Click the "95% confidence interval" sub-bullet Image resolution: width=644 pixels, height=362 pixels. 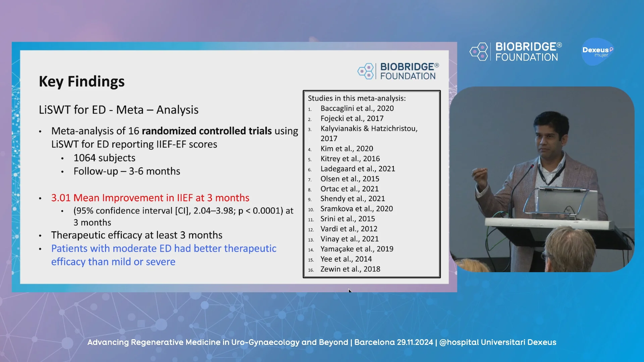pyautogui.click(x=183, y=216)
